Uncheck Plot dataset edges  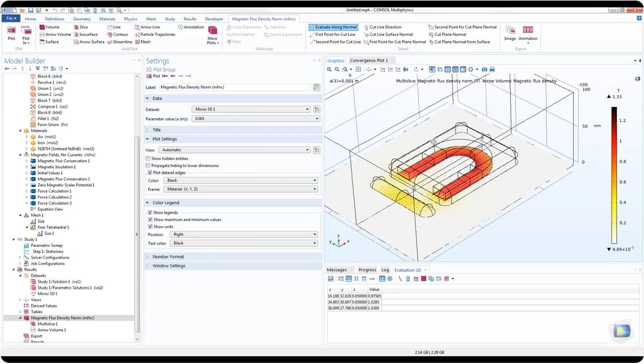(x=150, y=173)
